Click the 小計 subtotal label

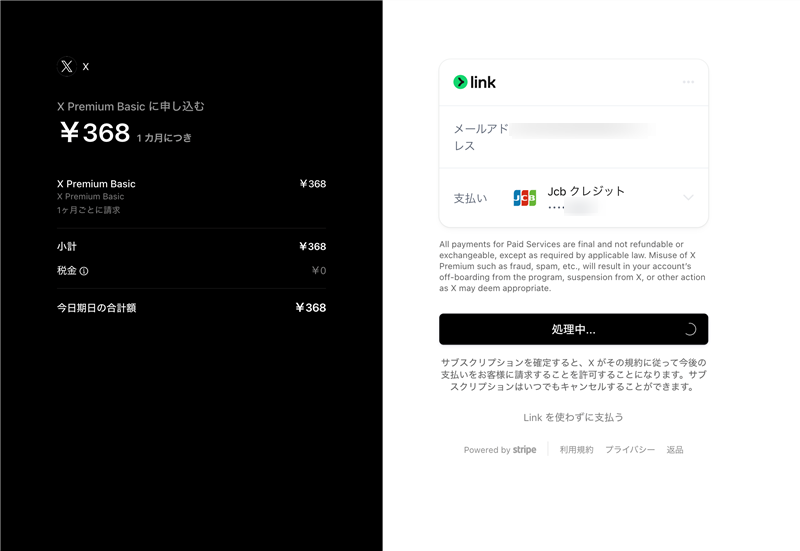point(67,246)
